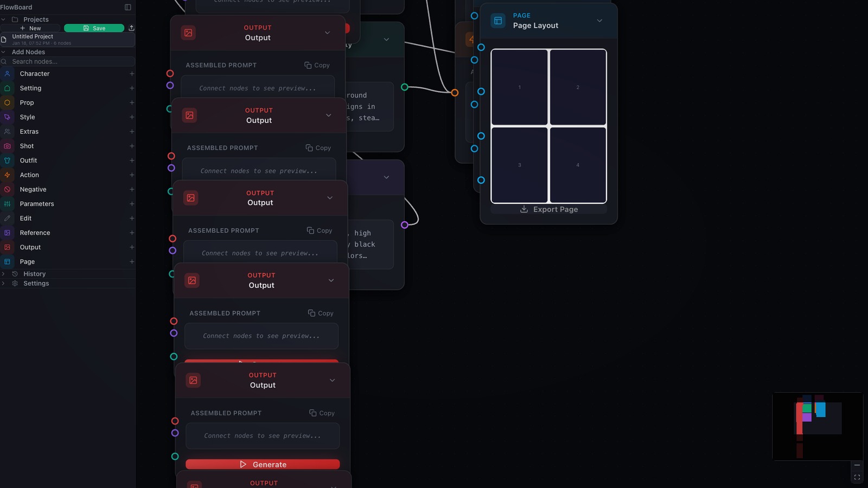Add an Extras node with its plus
Viewport: 868px width, 488px height.
point(132,132)
